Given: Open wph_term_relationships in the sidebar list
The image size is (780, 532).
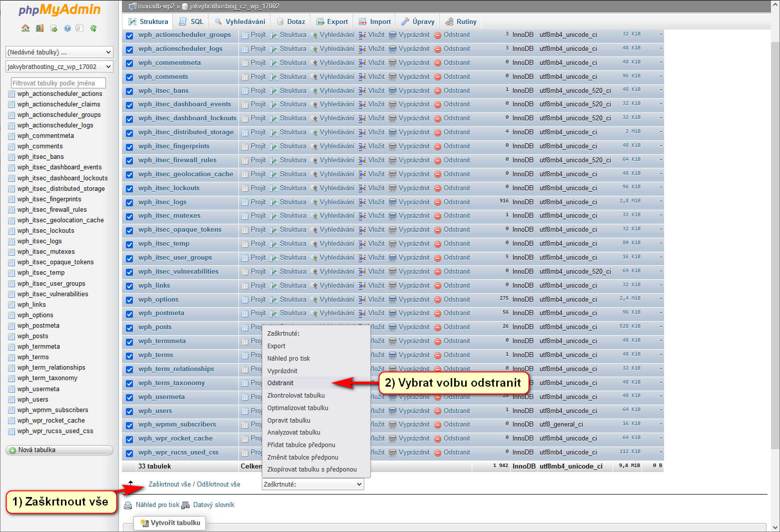Looking at the screenshot, I should pos(51,368).
